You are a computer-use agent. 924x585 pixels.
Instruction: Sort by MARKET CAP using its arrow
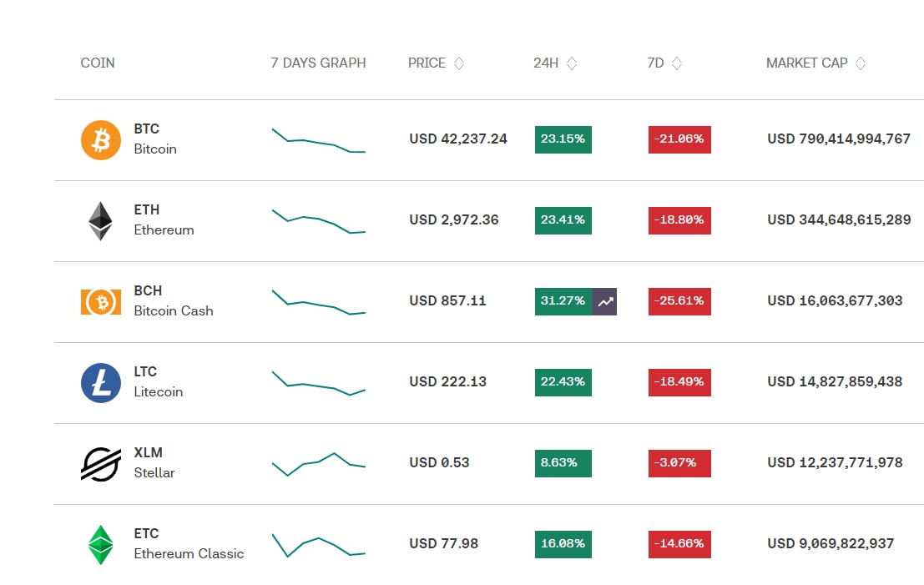point(861,63)
